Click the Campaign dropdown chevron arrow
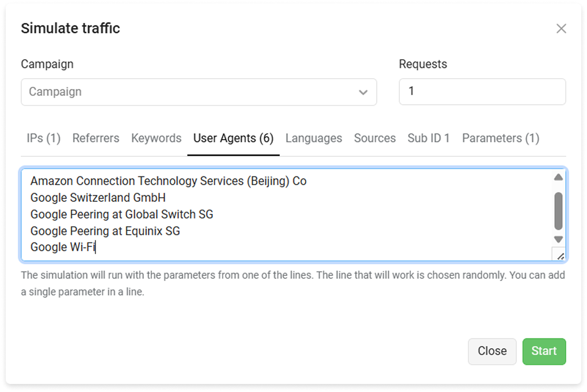Image resolution: width=587 pixels, height=392 pixels. click(x=363, y=93)
